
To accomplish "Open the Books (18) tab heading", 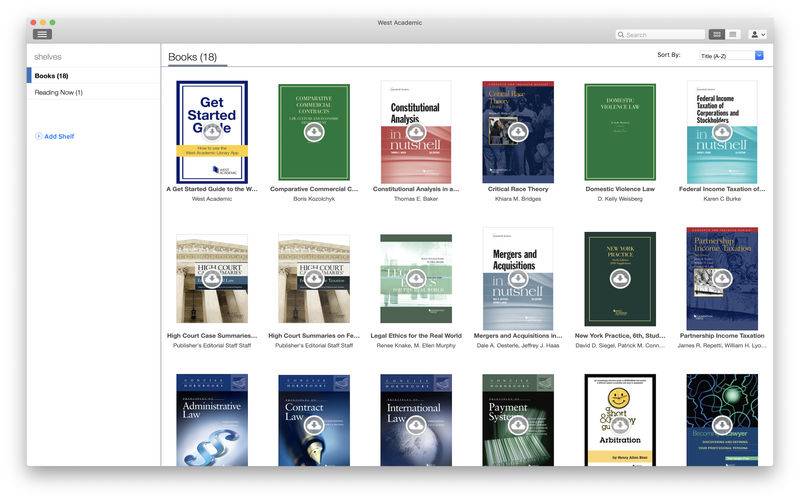I will pos(192,57).
